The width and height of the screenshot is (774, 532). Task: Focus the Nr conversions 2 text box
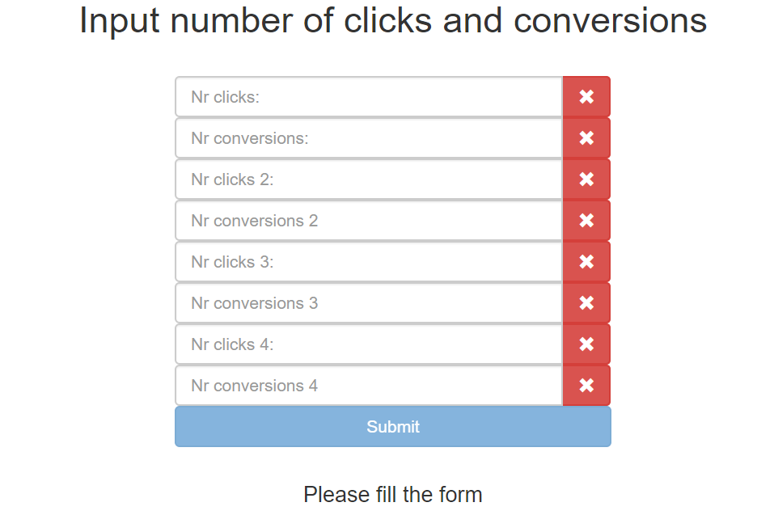369,221
